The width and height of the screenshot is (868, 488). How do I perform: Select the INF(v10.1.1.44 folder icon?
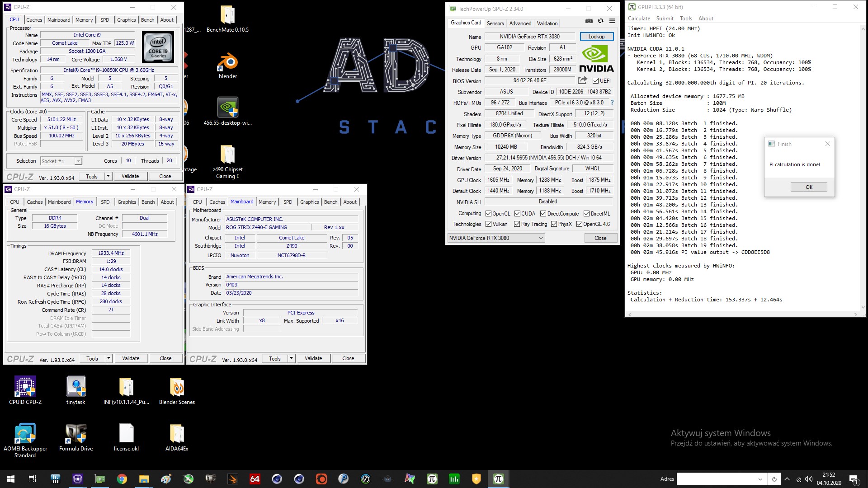point(126,390)
